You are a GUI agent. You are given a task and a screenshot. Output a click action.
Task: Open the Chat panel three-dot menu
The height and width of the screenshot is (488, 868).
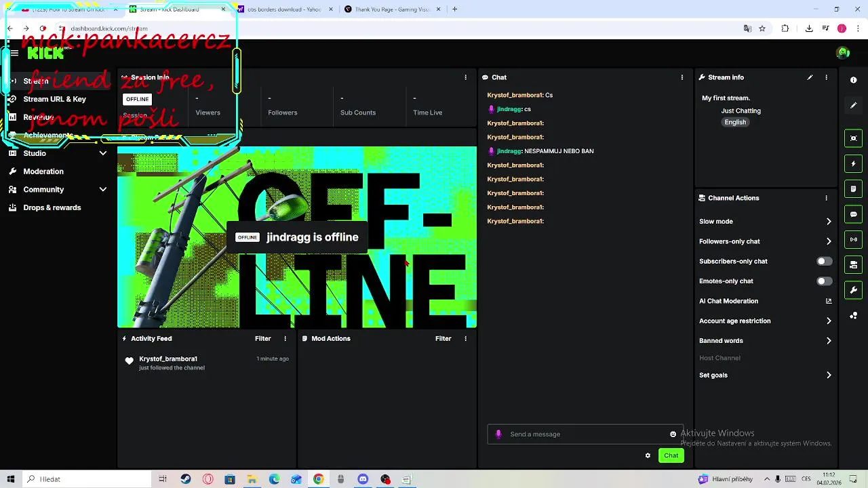pyautogui.click(x=682, y=77)
